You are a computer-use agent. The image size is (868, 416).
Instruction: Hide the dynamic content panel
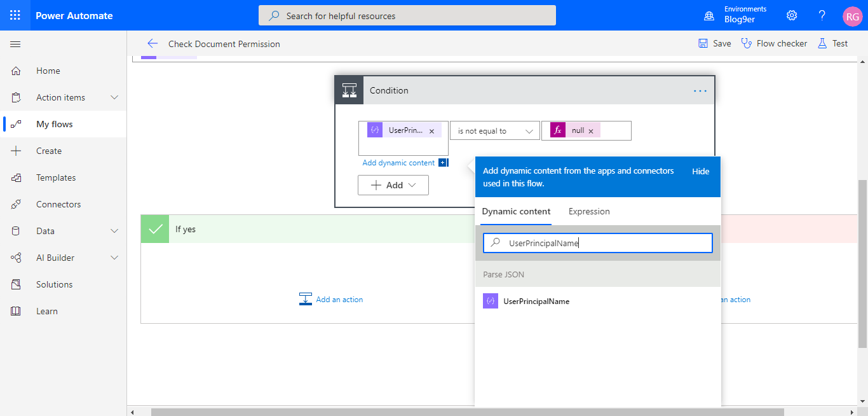[x=701, y=171]
